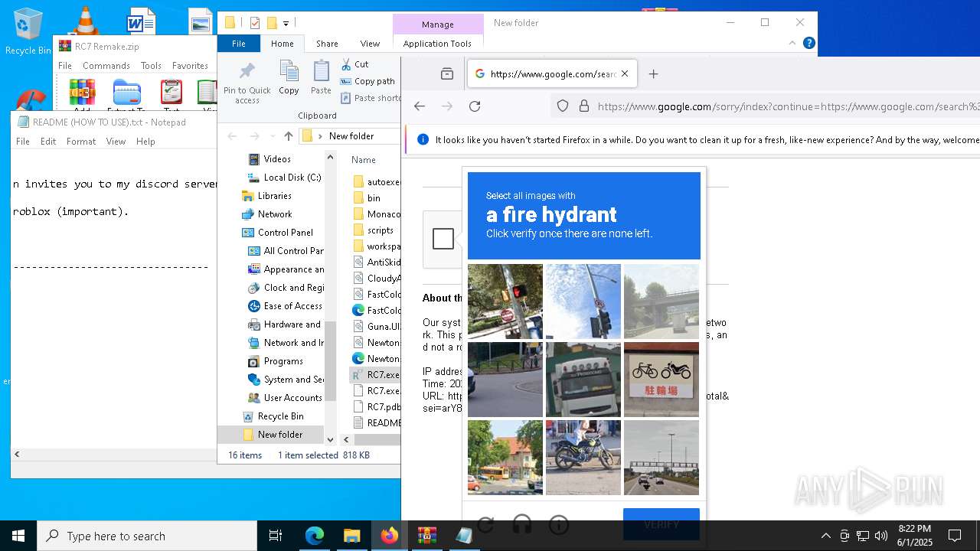The height and width of the screenshot is (551, 980).
Task: Select Network in navigation tree
Action: click(274, 214)
